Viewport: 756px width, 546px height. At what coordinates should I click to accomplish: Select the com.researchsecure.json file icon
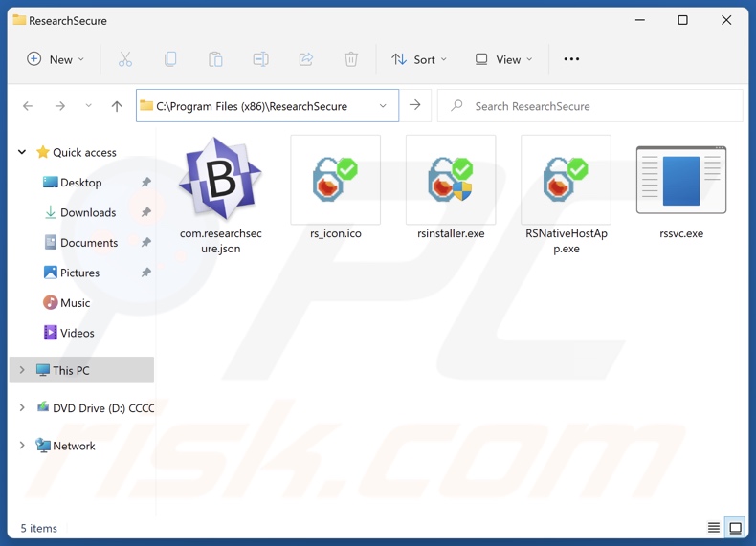[220, 180]
